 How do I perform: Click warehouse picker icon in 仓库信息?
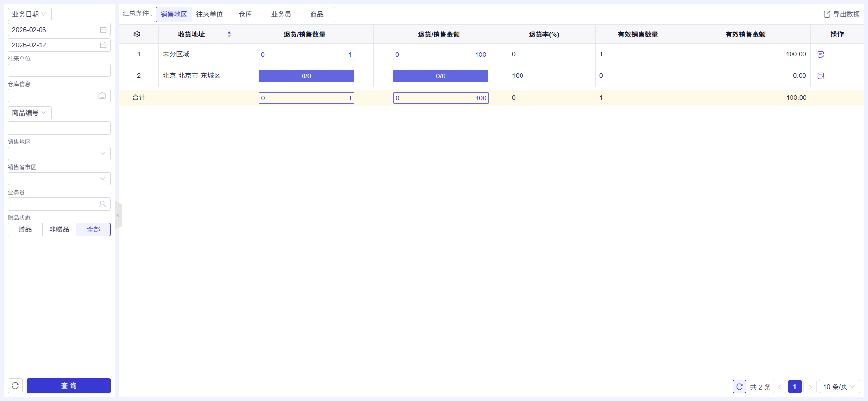coord(102,96)
